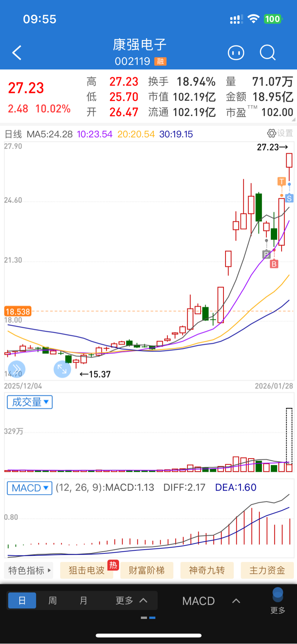Tap status bar clock 09:55
This screenshot has height=644, width=297.
[x=39, y=19]
